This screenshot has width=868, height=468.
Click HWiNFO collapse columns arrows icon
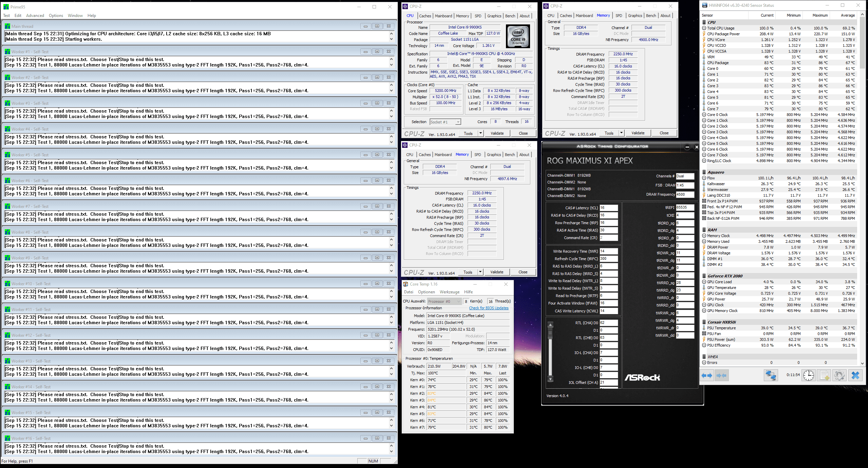722,375
